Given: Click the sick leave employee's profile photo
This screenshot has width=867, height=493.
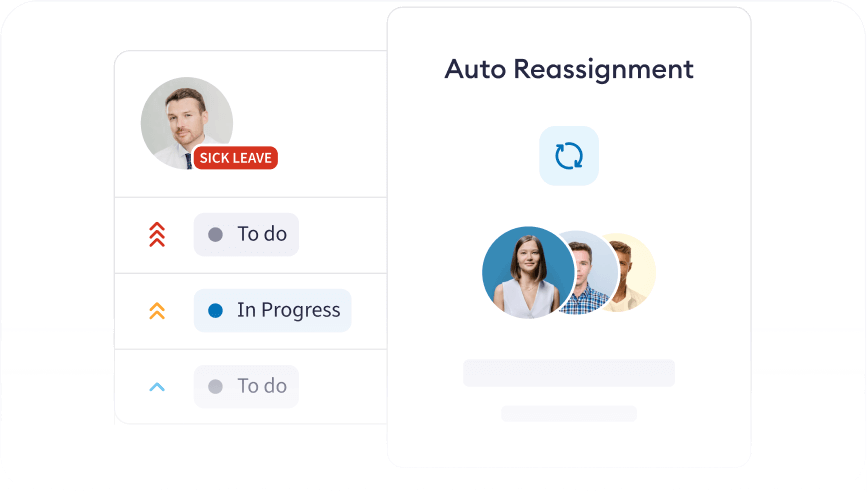Looking at the screenshot, I should click(186, 123).
